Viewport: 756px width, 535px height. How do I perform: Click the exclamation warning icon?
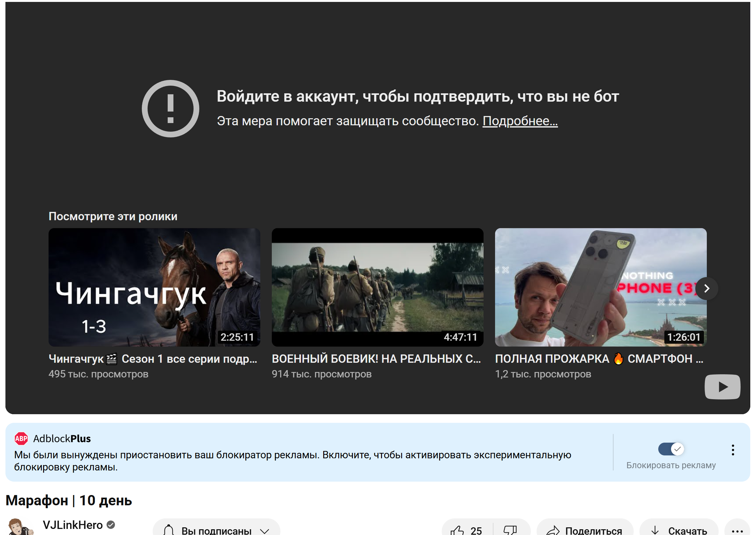[x=170, y=108]
